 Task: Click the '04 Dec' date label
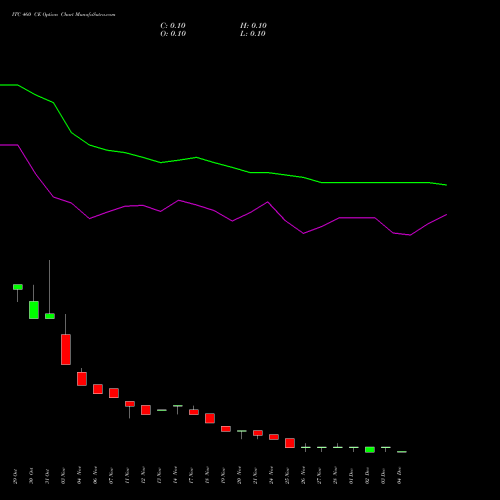pyautogui.click(x=399, y=476)
